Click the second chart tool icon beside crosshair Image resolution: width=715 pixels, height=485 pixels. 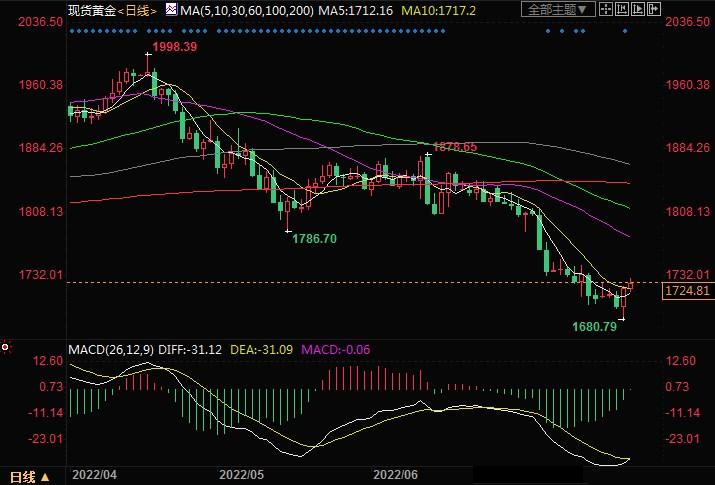click(626, 9)
